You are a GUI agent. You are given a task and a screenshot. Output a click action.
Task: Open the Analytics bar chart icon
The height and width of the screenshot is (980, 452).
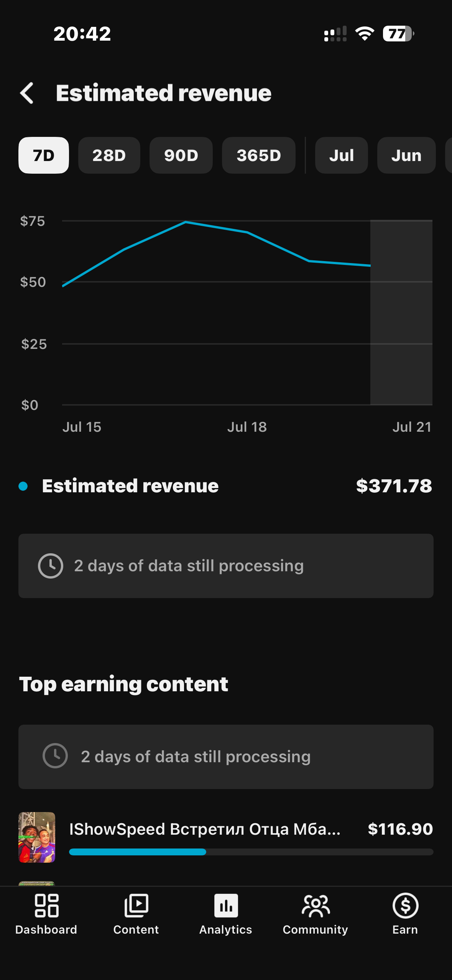click(x=226, y=906)
